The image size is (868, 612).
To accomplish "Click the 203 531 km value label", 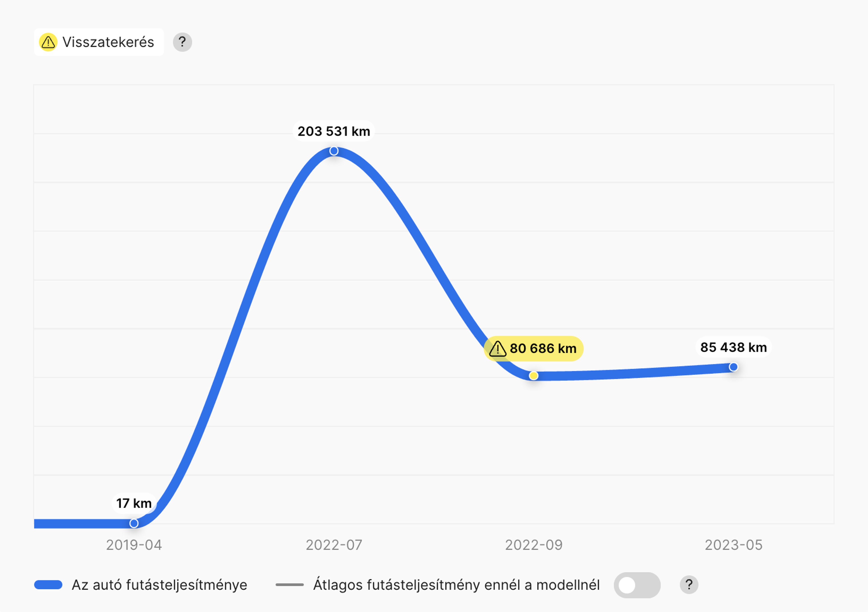I will point(334,131).
